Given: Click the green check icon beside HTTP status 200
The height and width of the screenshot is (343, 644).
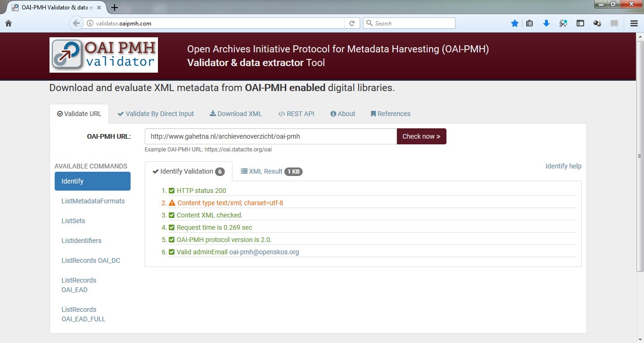Looking at the screenshot, I should [x=172, y=191].
